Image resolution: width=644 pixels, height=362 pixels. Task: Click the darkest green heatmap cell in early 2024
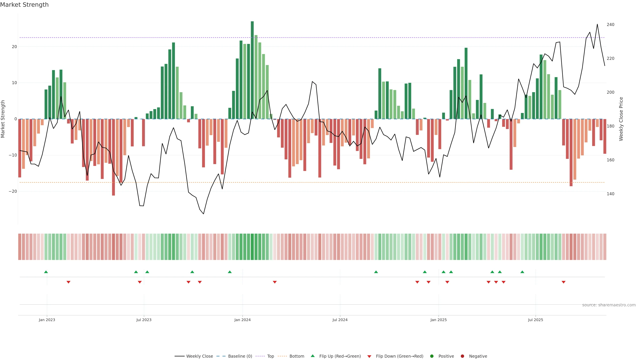[x=252, y=247]
